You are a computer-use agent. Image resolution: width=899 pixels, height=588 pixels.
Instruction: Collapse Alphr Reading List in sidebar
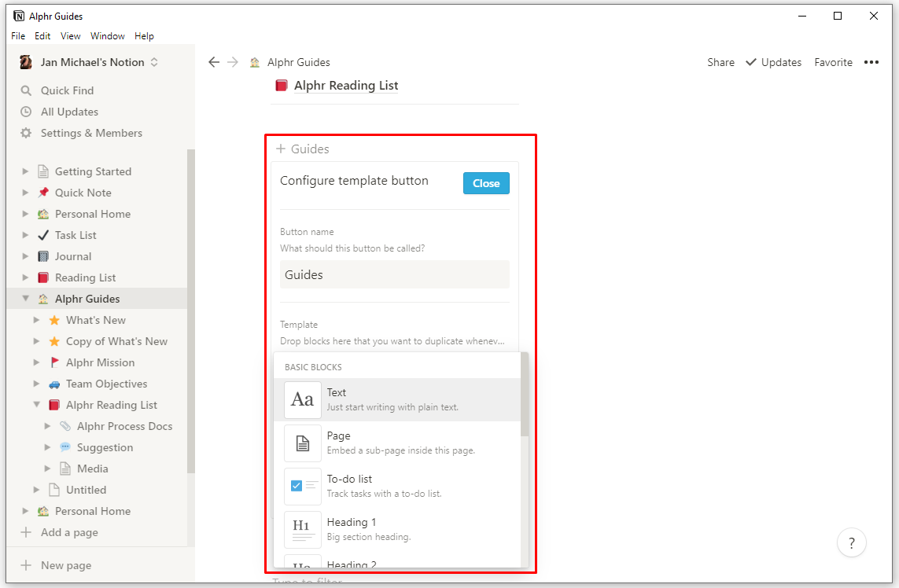click(37, 405)
